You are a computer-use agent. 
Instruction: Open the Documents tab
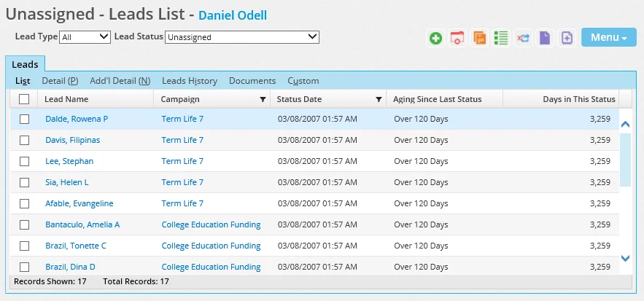[x=252, y=81]
